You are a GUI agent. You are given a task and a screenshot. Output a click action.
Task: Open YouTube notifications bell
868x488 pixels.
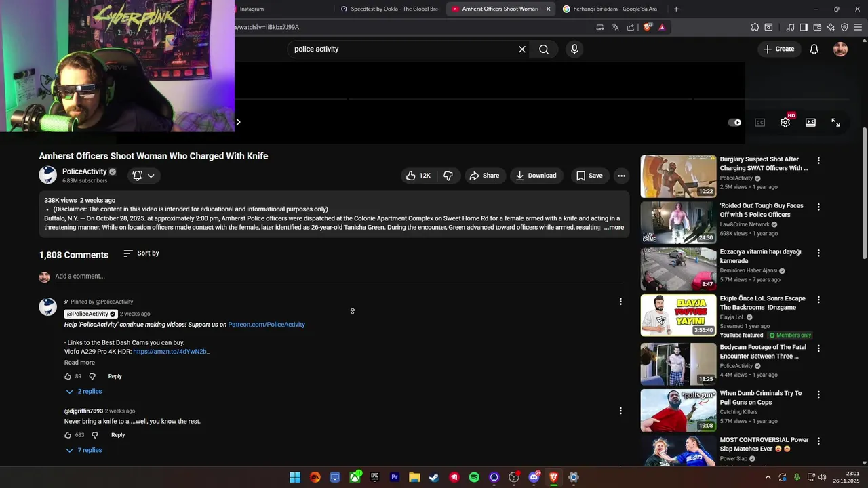point(814,49)
